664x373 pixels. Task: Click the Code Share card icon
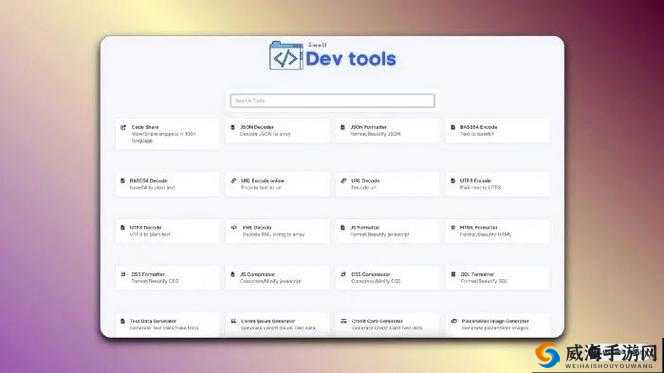[123, 127]
